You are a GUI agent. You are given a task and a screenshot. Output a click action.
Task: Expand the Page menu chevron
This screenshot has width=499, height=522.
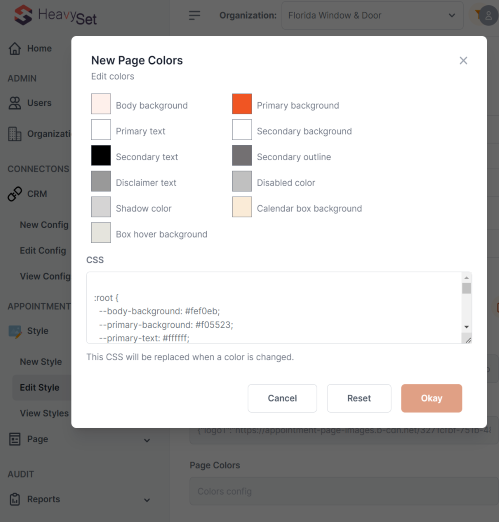[x=147, y=440]
